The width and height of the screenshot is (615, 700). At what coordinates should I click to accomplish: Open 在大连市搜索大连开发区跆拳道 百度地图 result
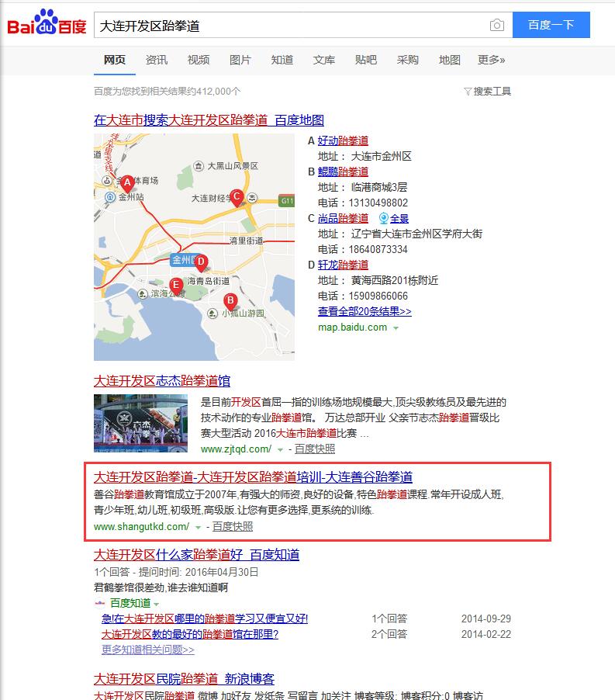click(209, 120)
